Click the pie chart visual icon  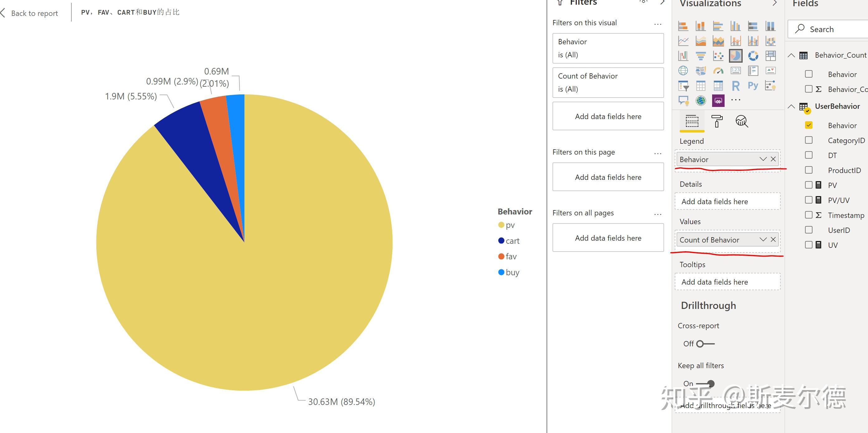(735, 55)
